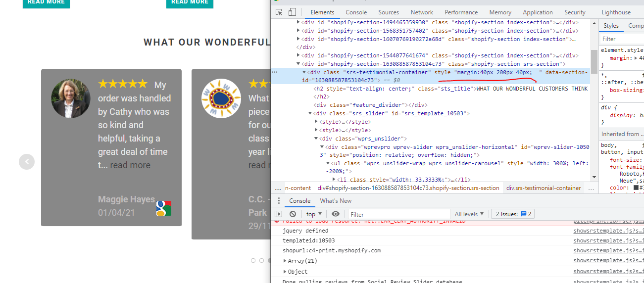Click read more in Maggie Hayes review
The width and height of the screenshot is (644, 283).
(x=130, y=165)
